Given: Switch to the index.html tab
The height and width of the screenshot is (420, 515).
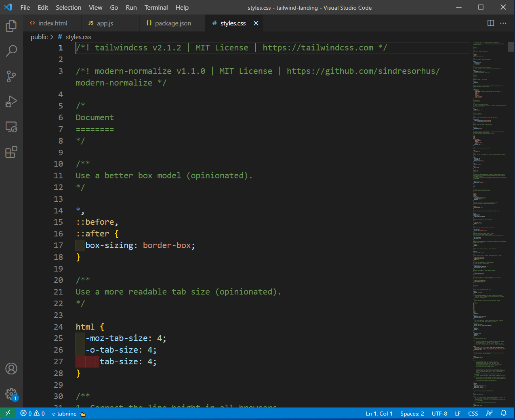Looking at the screenshot, I should (x=53, y=23).
